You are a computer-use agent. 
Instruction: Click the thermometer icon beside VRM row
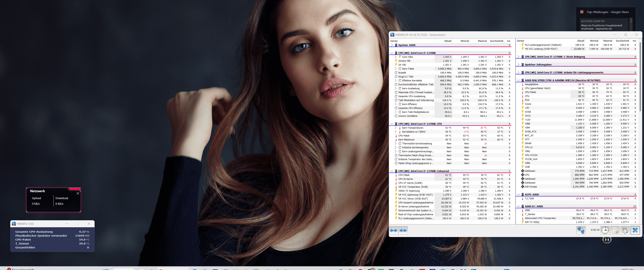pos(523,210)
